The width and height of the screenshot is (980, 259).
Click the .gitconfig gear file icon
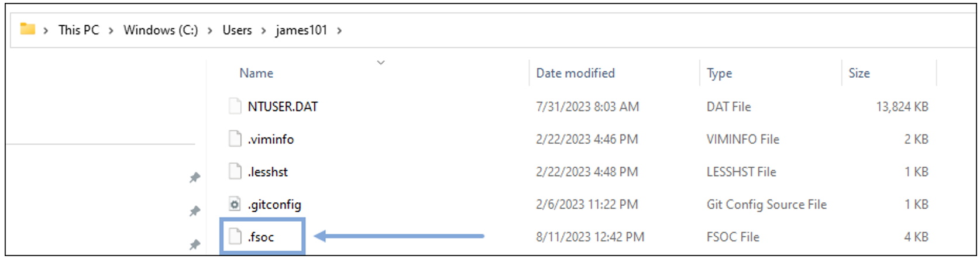(235, 205)
